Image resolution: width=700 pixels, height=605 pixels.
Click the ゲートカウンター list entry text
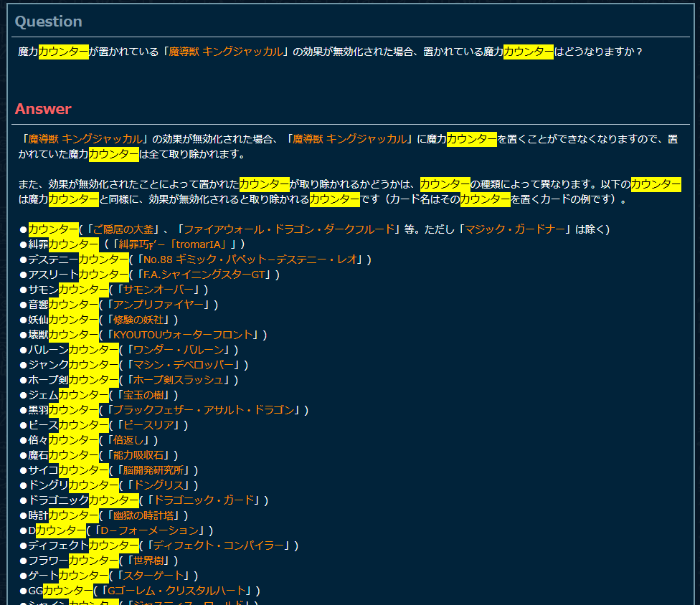(x=68, y=576)
